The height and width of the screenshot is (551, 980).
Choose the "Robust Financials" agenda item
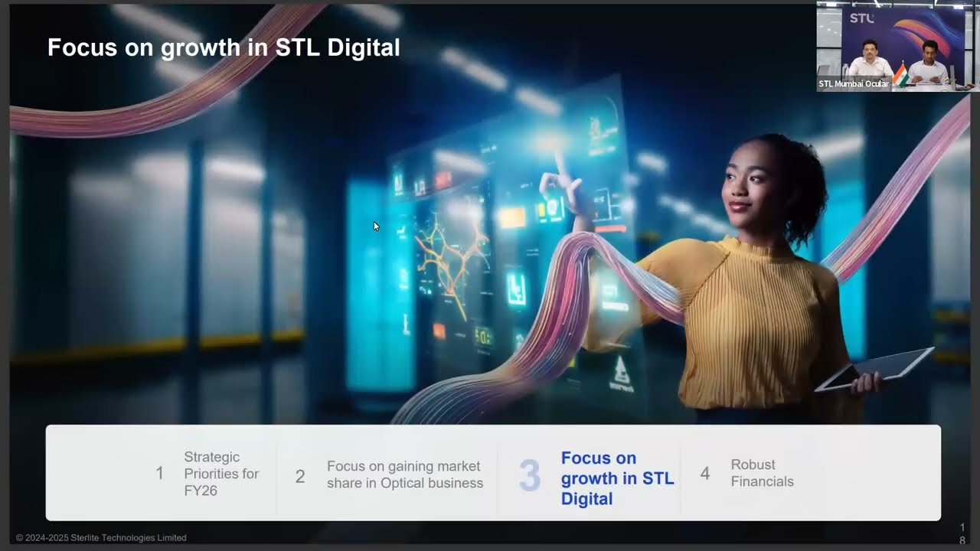point(762,473)
